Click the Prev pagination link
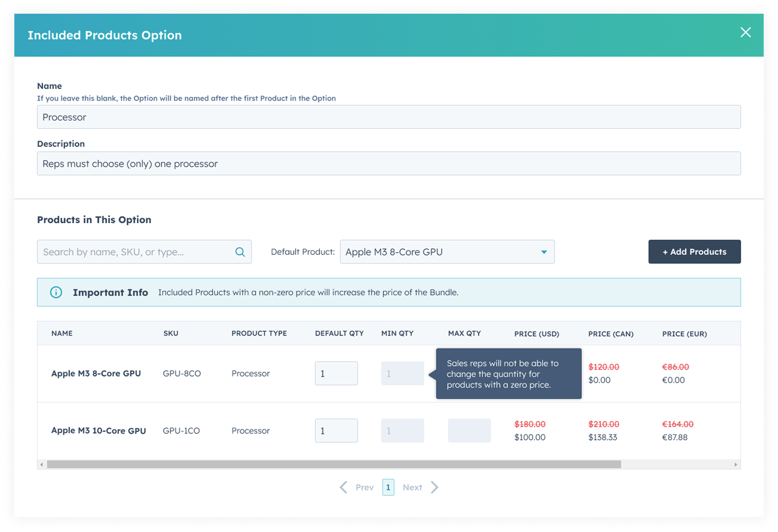 pyautogui.click(x=364, y=488)
